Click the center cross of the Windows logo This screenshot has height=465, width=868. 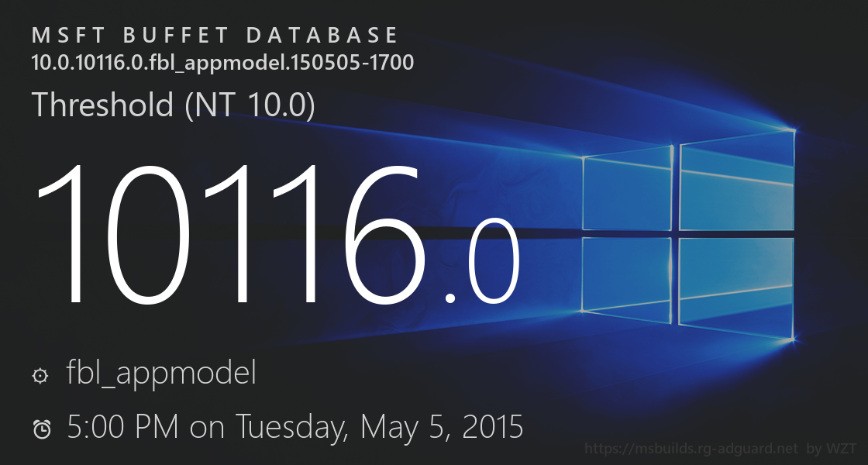676,230
